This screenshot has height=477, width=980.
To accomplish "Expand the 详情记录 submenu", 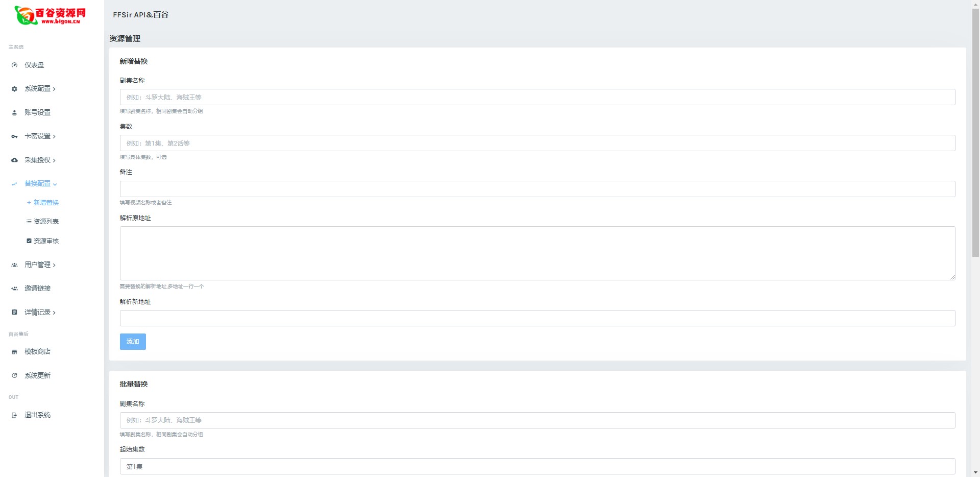I will 40,312.
